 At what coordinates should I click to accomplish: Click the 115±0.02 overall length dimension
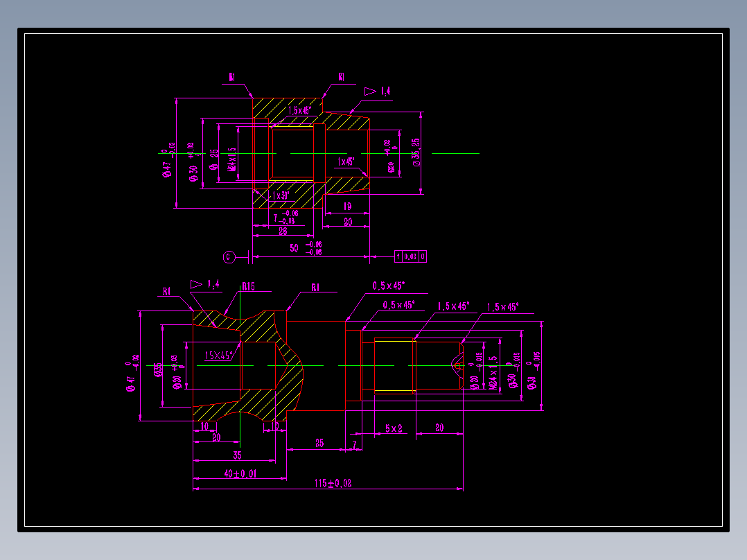click(333, 483)
